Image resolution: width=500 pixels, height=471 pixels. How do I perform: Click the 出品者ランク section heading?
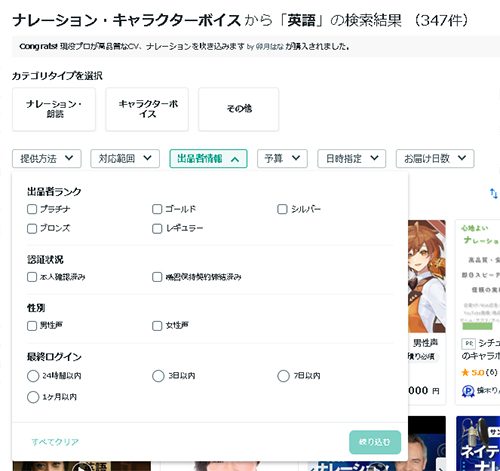pos(54,191)
